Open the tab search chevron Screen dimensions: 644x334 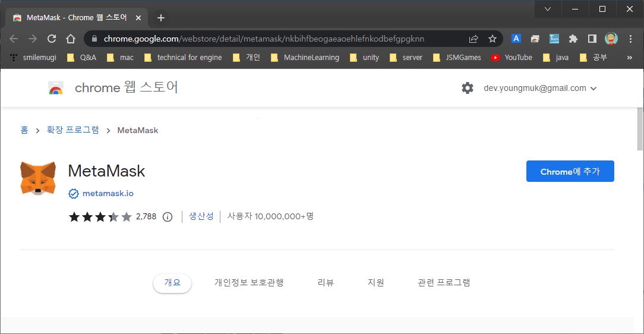[548, 9]
